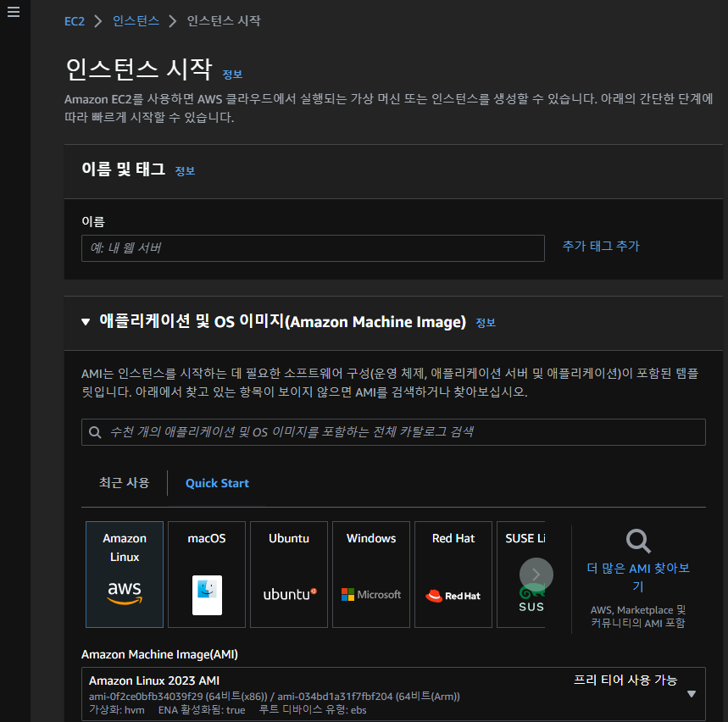728x722 pixels.
Task: Click the Finder logo in macOS tile
Action: [x=207, y=595]
